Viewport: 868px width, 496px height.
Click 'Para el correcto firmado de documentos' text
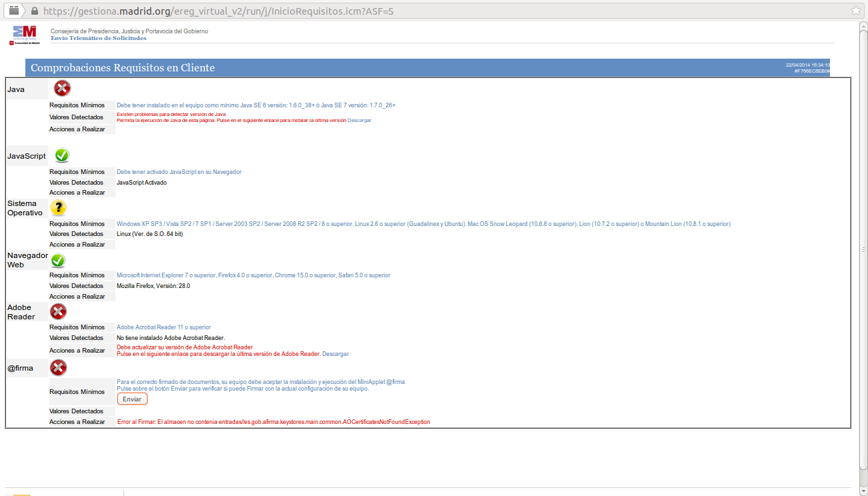(x=261, y=382)
